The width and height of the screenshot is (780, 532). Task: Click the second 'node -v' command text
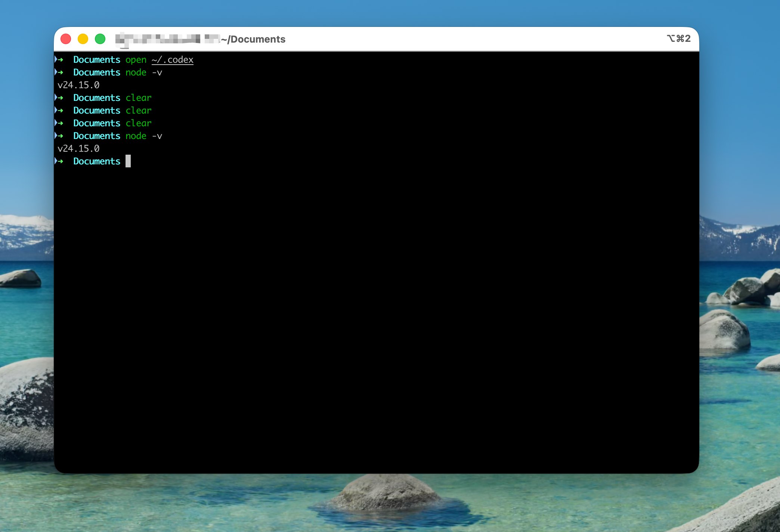(144, 136)
